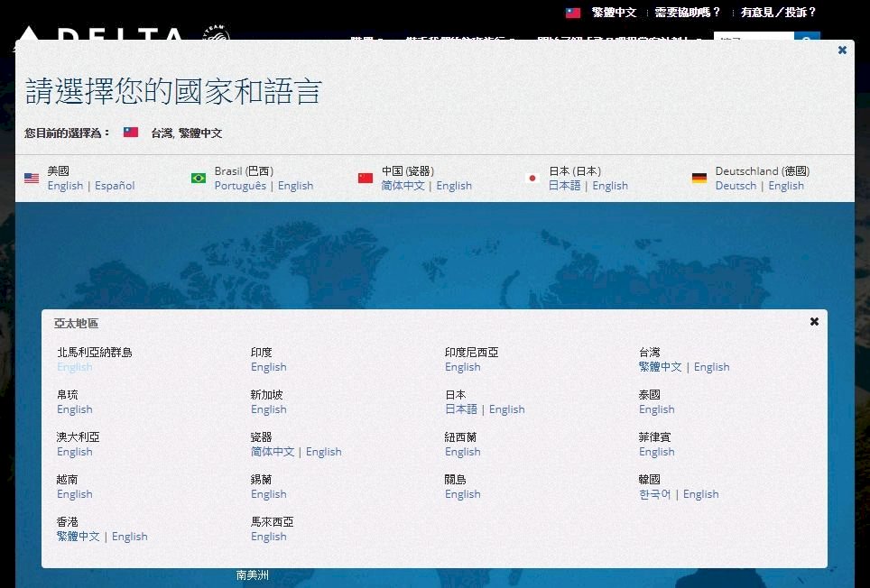Click the United States flag icon
Viewport: 870px width, 588px height.
coord(32,179)
